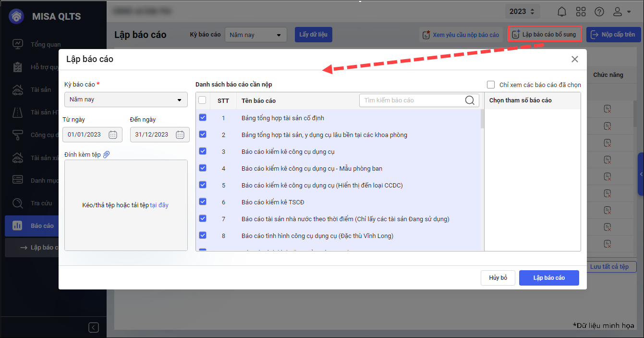644x338 pixels.
Task: Open the help question-mark icon
Action: [599, 12]
